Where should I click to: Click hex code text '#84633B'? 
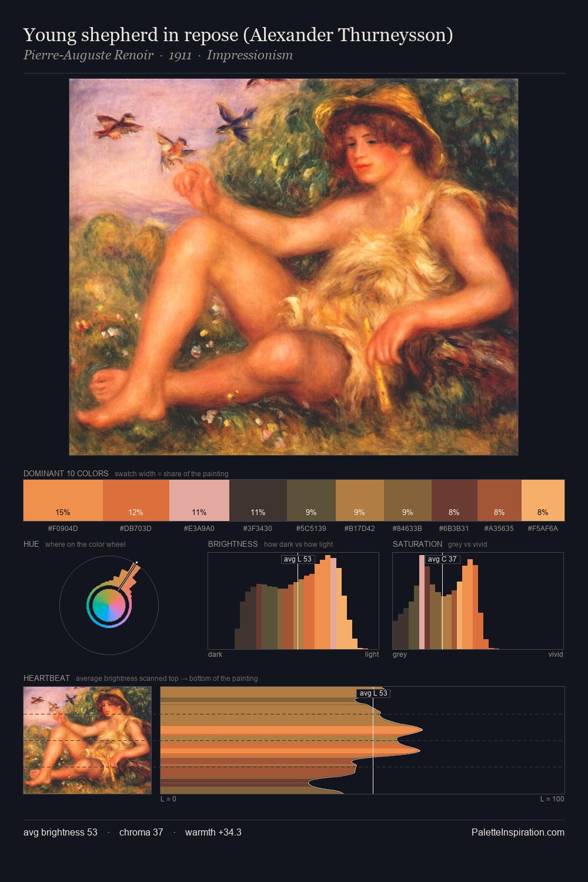[407, 529]
